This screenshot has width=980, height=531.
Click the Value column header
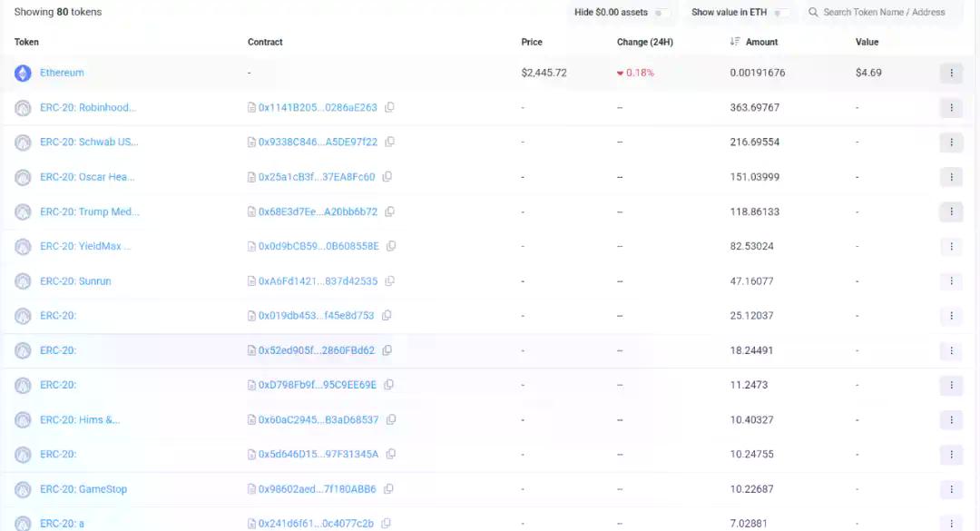(x=867, y=42)
